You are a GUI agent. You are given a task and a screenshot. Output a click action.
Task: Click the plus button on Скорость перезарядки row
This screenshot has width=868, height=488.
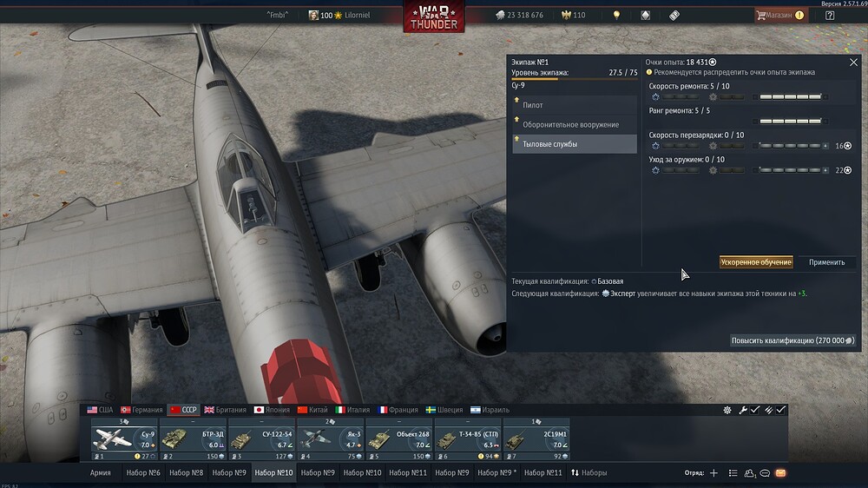tap(825, 146)
